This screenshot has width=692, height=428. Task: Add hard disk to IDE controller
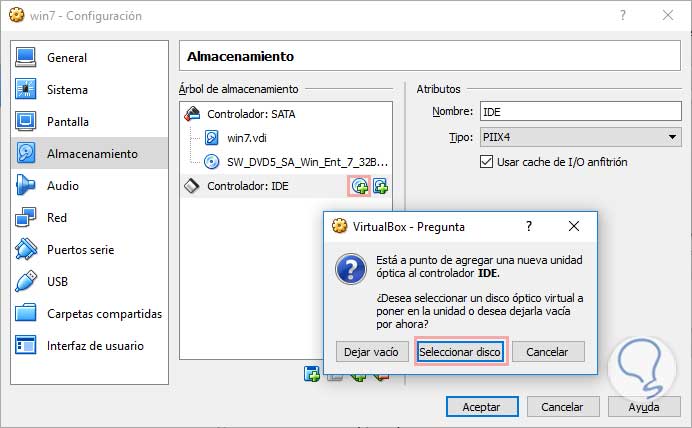pos(380,186)
